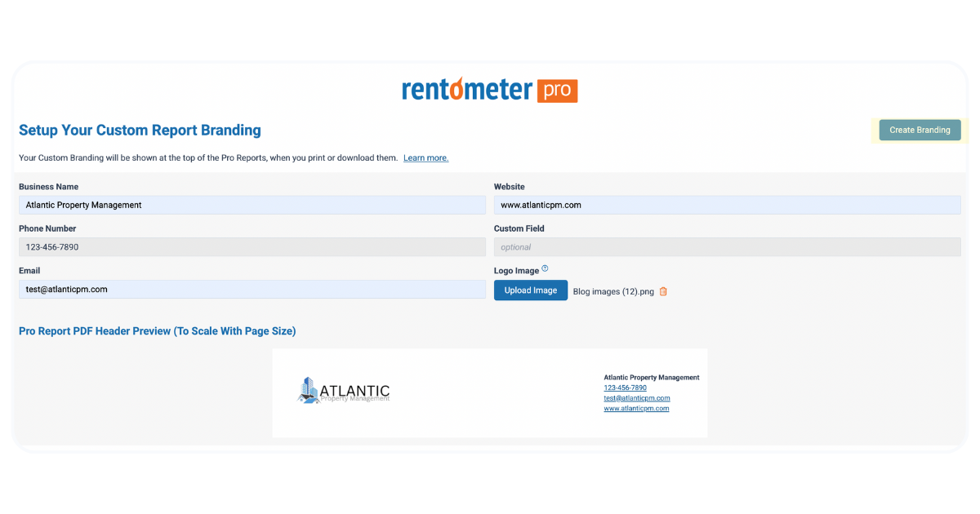Click the www.atlanticpm.com link in the header preview
Viewport: 980px width, 514px height.
point(636,409)
